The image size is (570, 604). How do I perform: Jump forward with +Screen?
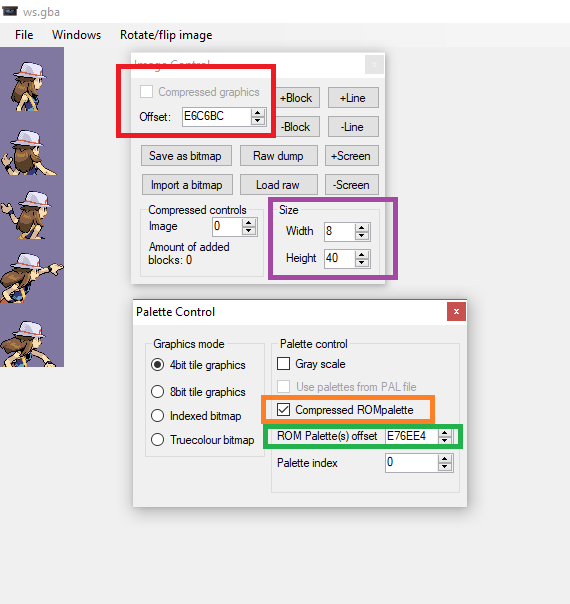352,156
